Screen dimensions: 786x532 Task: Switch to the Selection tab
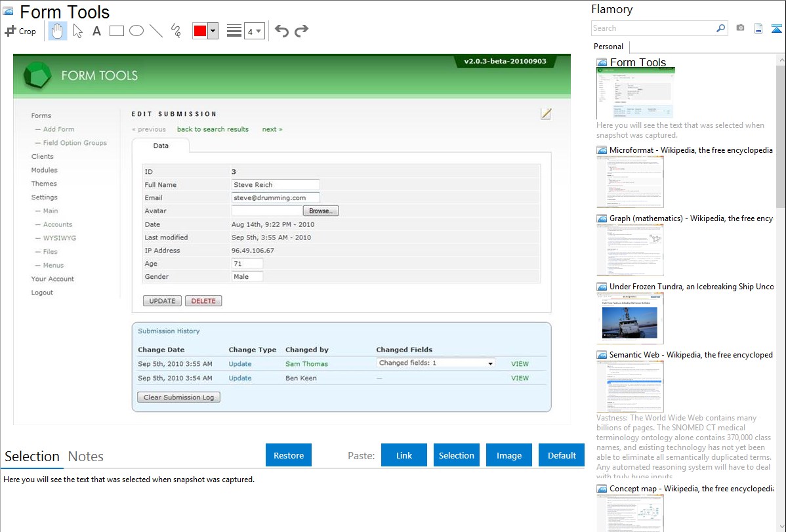click(x=32, y=457)
